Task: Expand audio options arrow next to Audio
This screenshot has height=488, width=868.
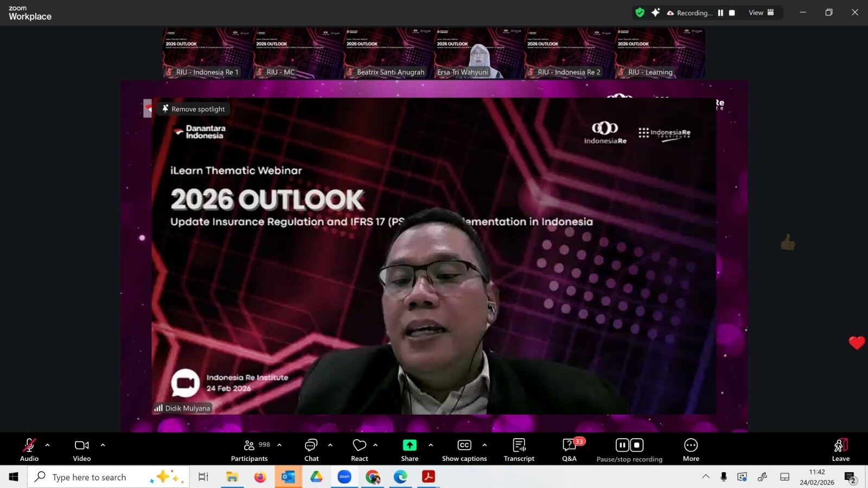Action: [48, 445]
